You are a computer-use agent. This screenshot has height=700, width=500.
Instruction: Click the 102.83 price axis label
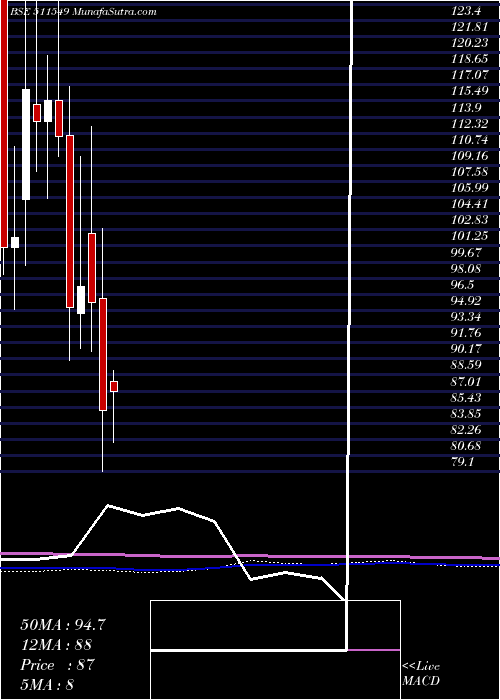point(470,221)
